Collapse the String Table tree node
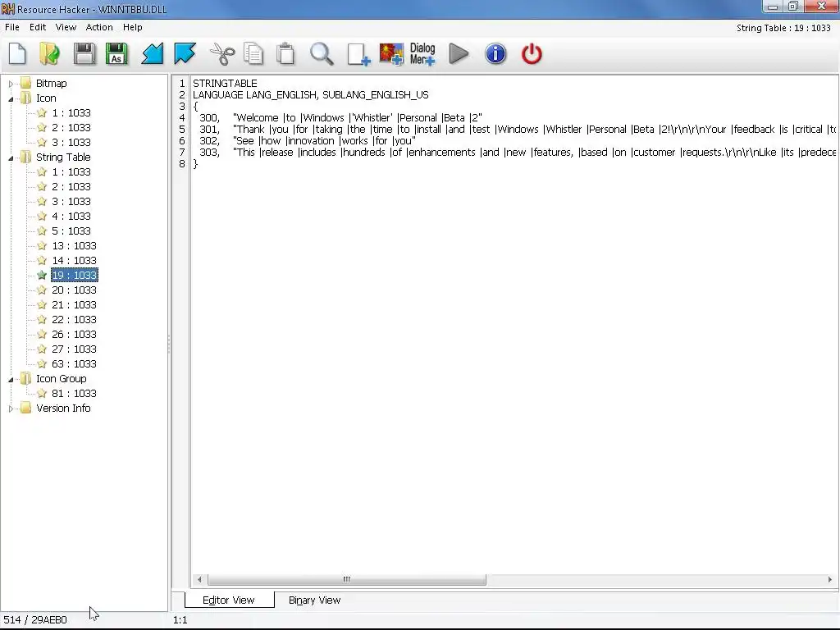Screen dimensions: 840x630 point(11,157)
